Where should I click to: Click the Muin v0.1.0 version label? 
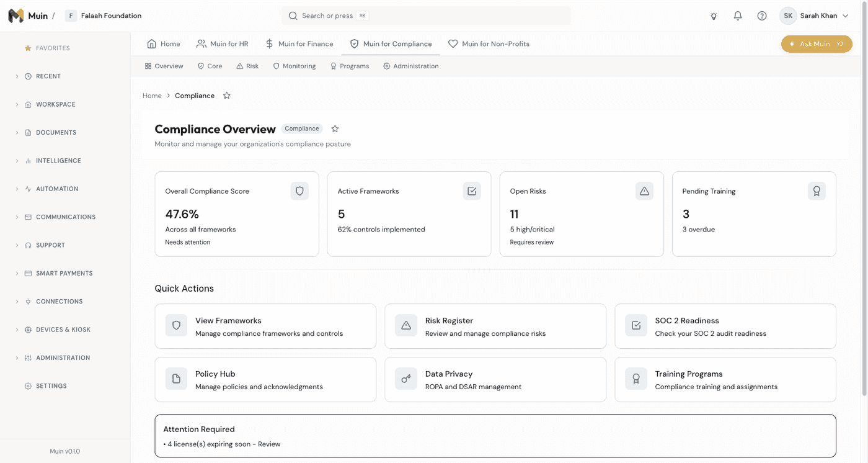pyautogui.click(x=65, y=451)
